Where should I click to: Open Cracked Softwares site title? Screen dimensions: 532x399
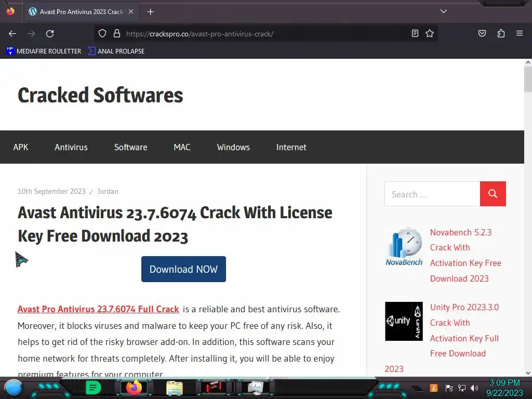pos(100,95)
